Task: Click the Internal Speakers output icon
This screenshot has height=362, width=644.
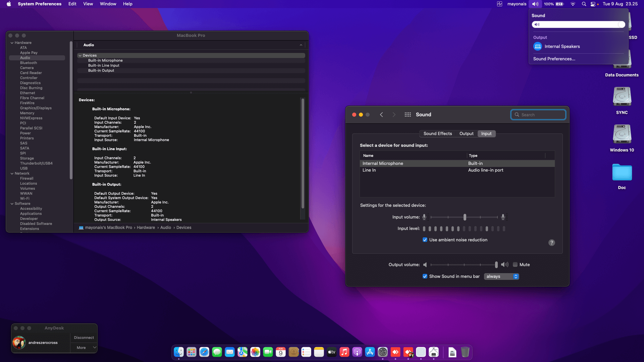Action: (x=538, y=47)
